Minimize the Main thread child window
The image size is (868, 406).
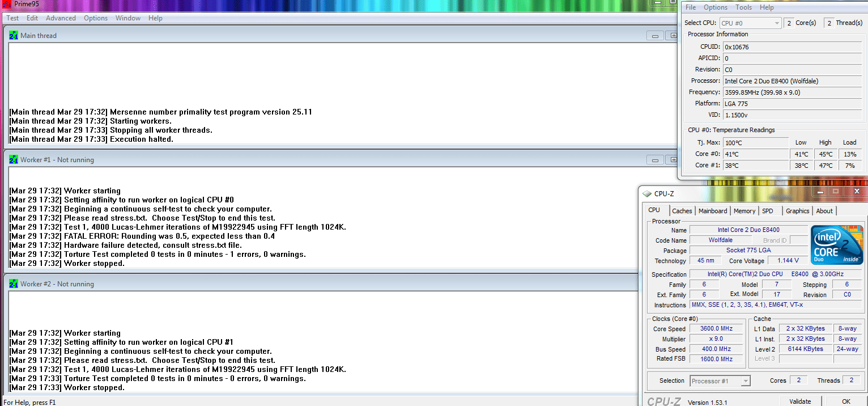[655, 36]
